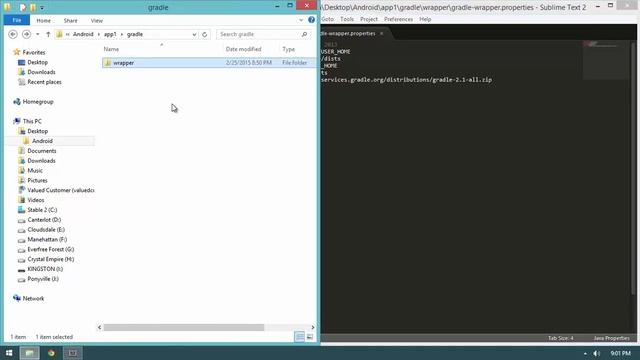The image size is (640, 360).
Task: Open Recent places
Action: tap(44, 82)
